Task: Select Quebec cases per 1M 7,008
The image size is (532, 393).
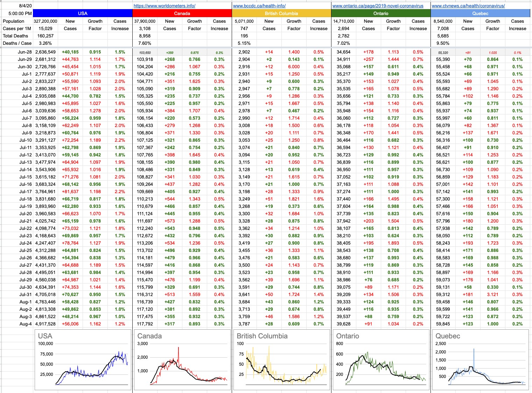Action: 443,28
